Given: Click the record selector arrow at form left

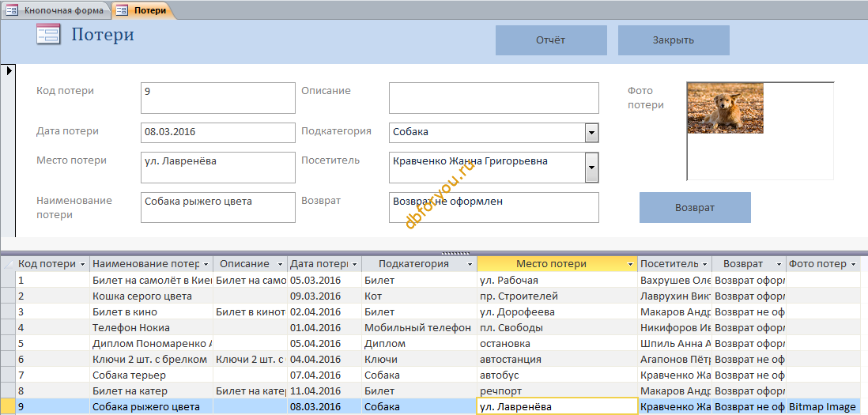Looking at the screenshot, I should click(9, 70).
